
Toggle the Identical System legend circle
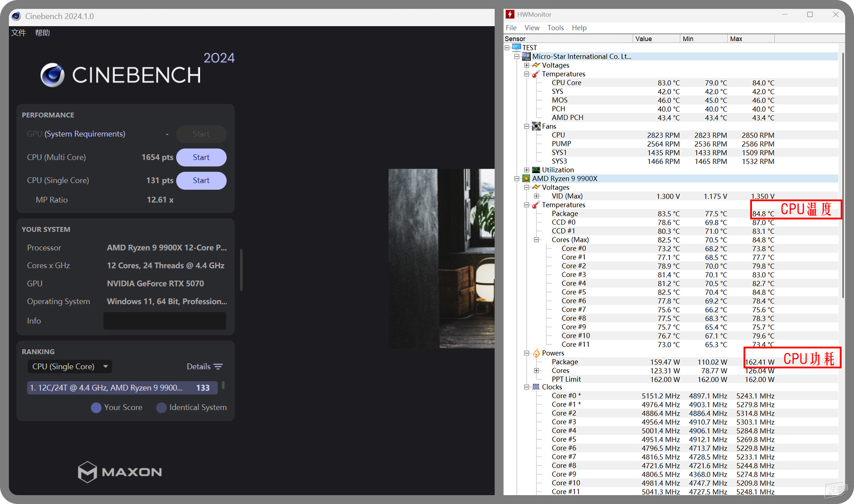161,407
